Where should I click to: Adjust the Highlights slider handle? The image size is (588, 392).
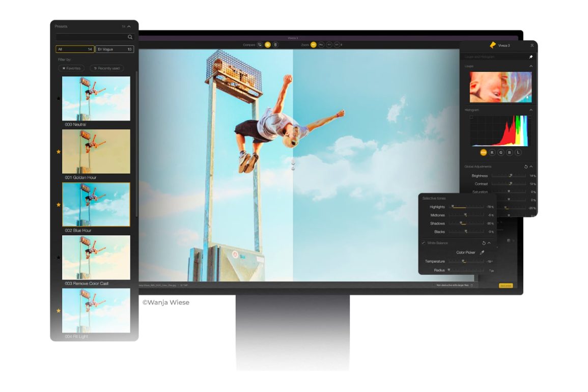pyautogui.click(x=453, y=207)
